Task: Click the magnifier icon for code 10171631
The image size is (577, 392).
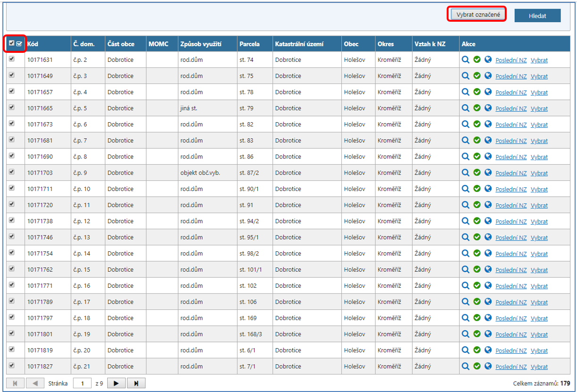Action: (x=466, y=60)
